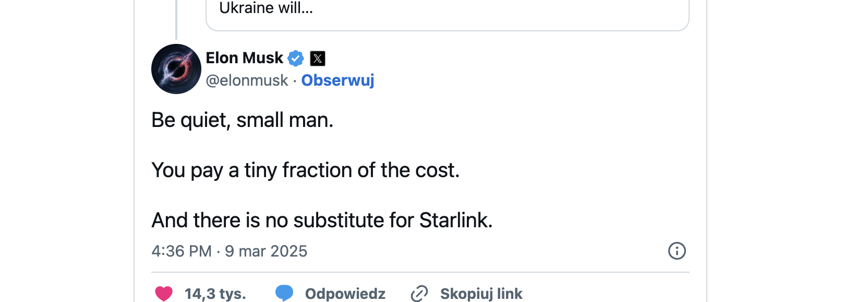Follow the account via Obserwuj

(x=337, y=80)
